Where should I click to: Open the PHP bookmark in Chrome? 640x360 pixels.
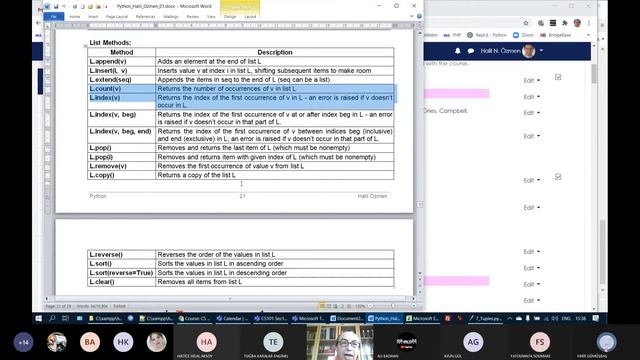pos(452,35)
